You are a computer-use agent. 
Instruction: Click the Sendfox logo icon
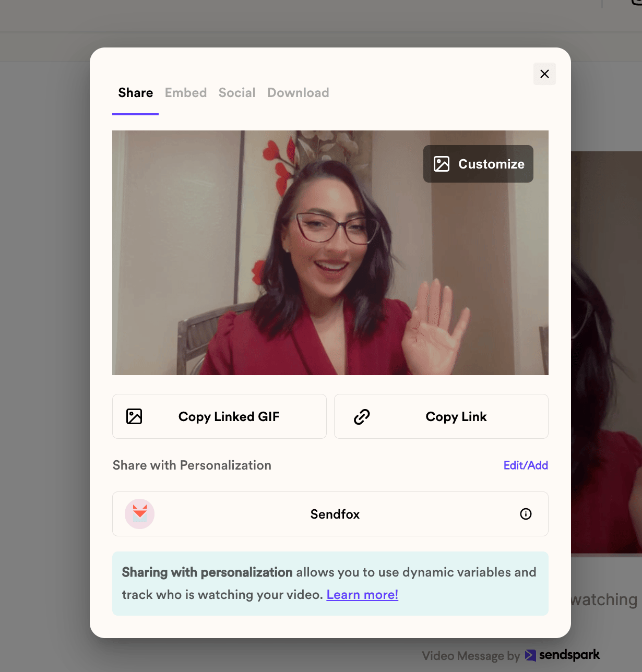140,514
